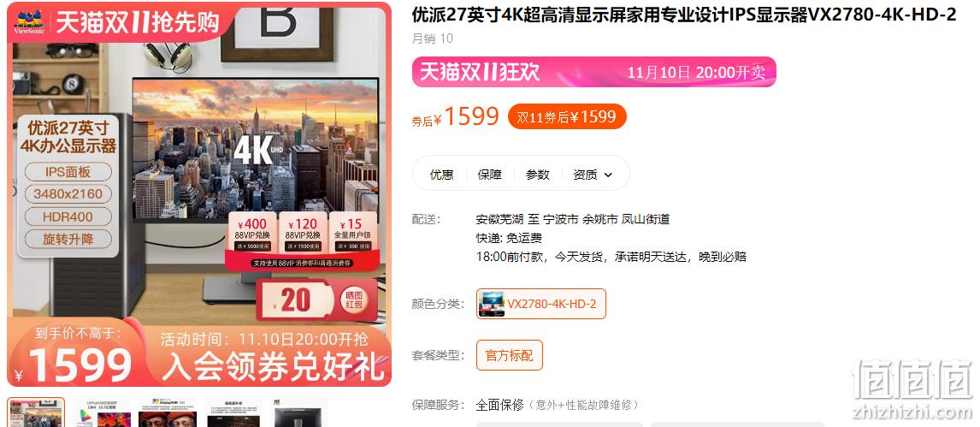980x427 pixels.
Task: Open the 优惠 section tab
Action: tap(441, 175)
